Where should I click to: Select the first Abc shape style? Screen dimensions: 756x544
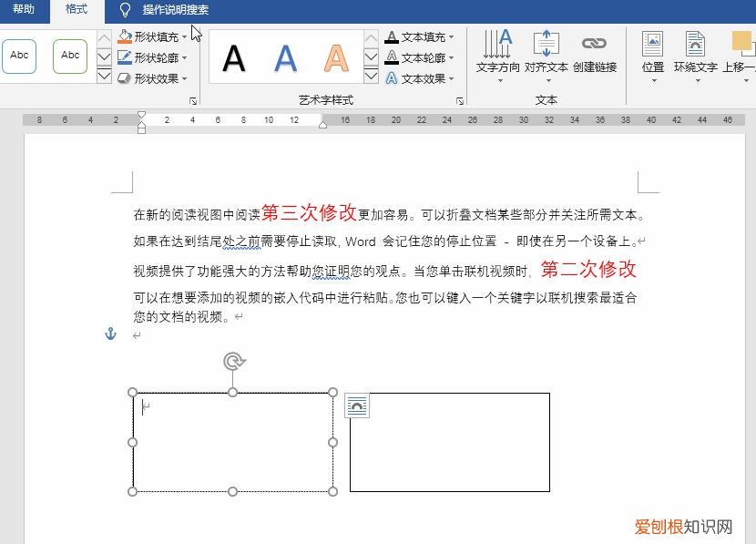click(x=19, y=56)
